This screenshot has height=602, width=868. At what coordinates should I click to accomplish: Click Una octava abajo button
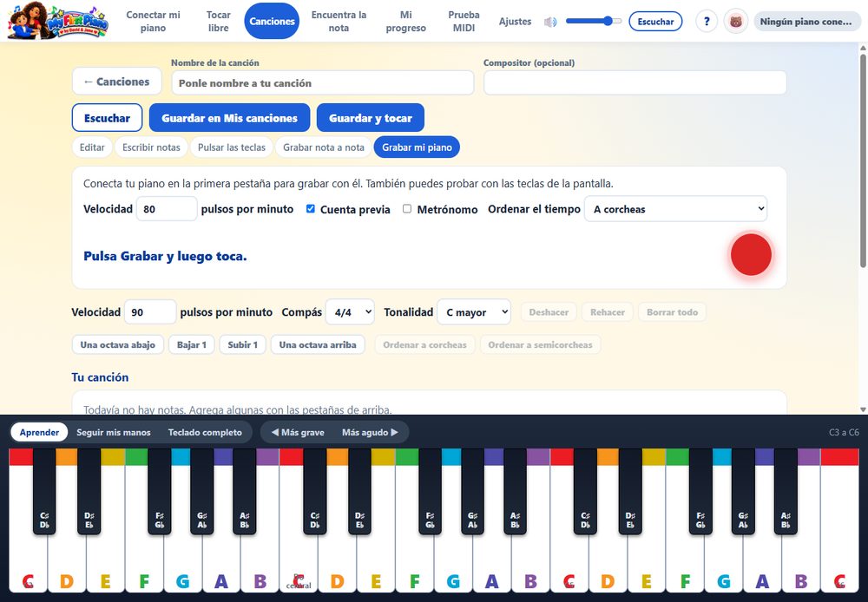[x=117, y=344]
